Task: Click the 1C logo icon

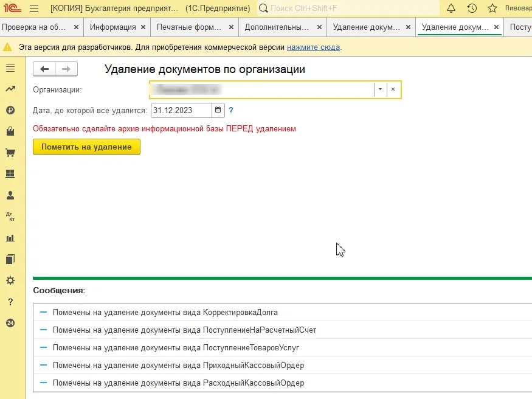Action: click(13, 8)
